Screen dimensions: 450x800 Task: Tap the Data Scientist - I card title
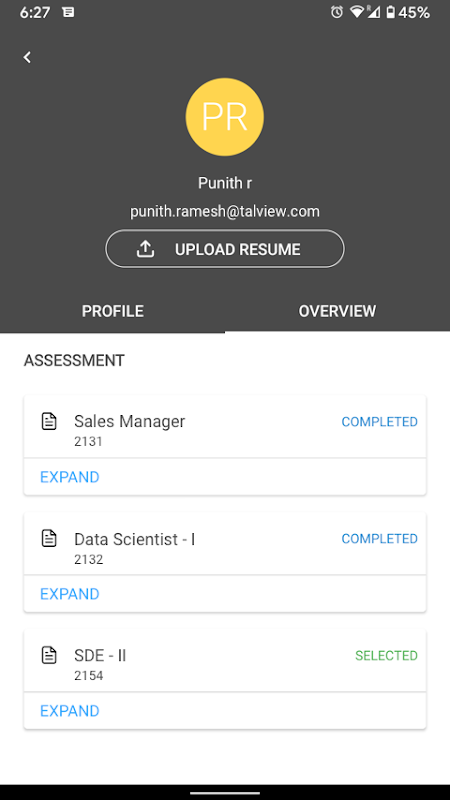[135, 539]
